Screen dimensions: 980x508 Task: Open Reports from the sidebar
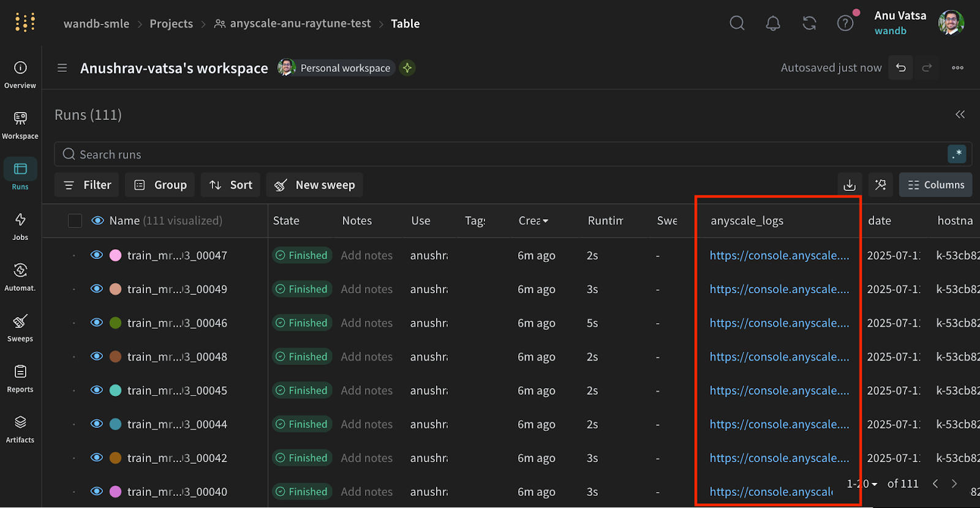pos(20,379)
